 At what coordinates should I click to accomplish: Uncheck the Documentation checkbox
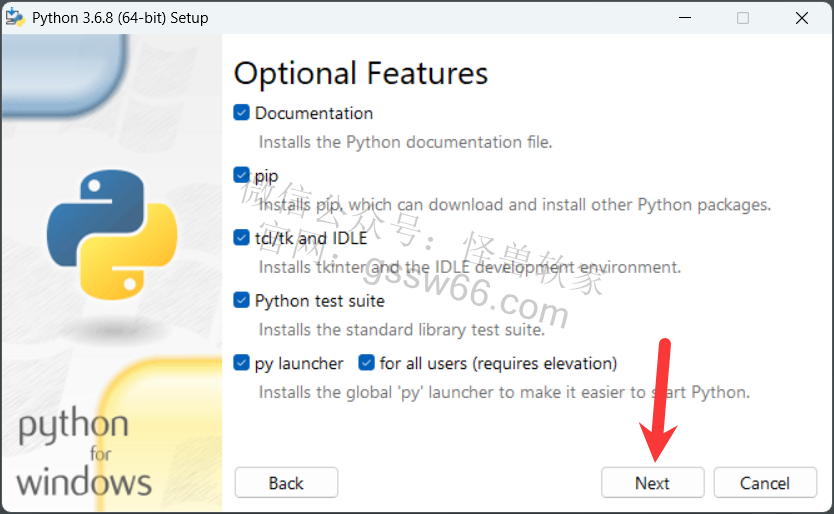pyautogui.click(x=241, y=113)
